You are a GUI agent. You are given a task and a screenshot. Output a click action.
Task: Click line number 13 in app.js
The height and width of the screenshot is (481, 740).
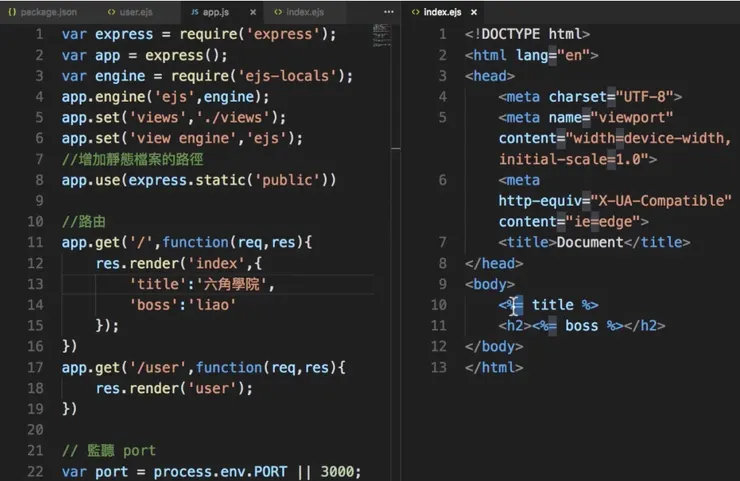(x=35, y=284)
